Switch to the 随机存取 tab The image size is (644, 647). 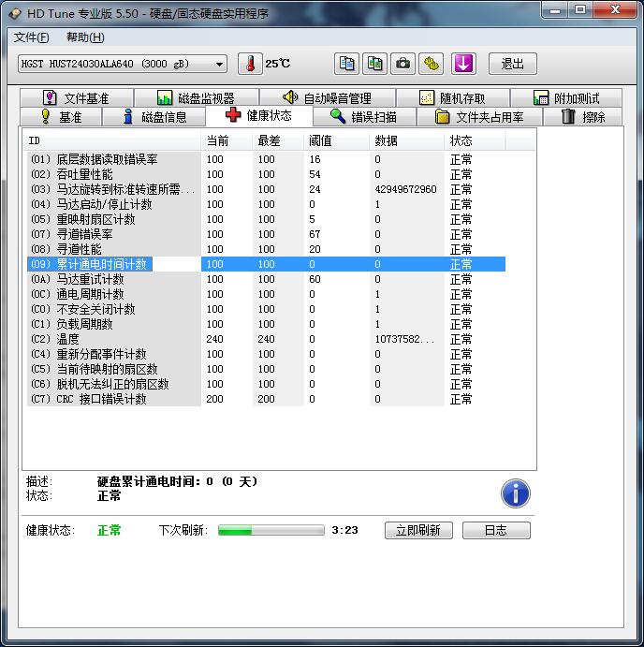click(x=452, y=98)
